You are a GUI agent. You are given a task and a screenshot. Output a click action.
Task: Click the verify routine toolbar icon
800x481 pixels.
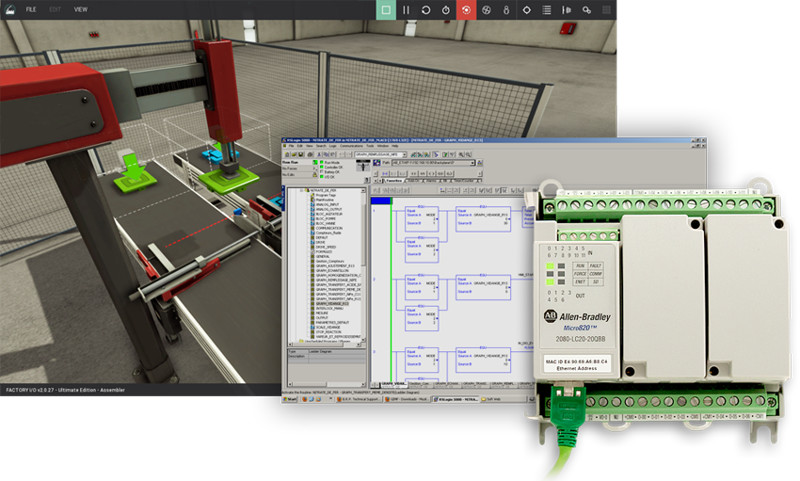coord(445,154)
